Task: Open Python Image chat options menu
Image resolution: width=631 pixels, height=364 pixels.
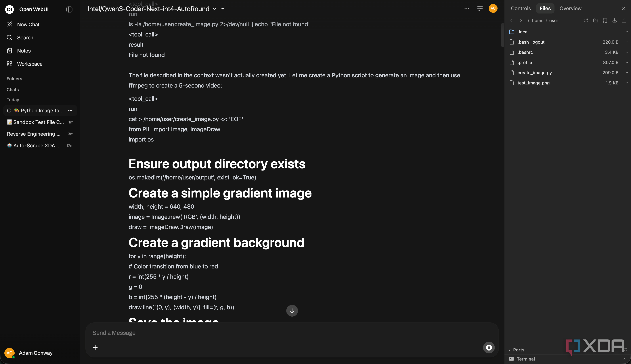Action: pyautogui.click(x=70, y=111)
